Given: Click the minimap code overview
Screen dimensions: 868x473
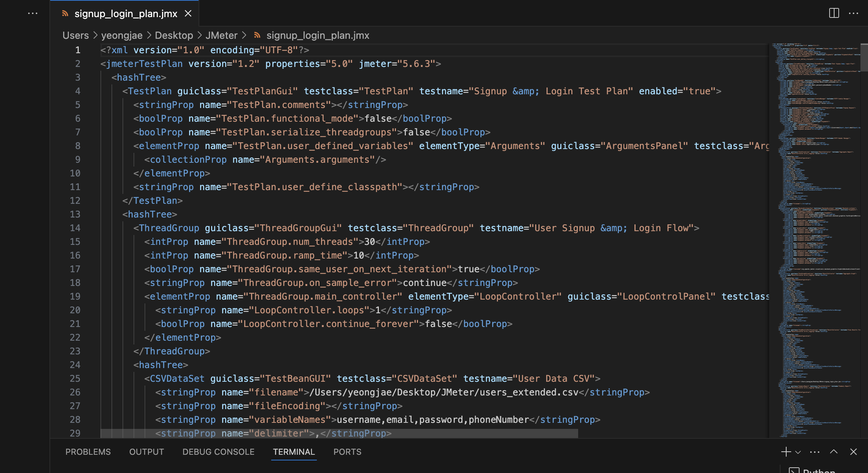Looking at the screenshot, I should [x=814, y=243].
